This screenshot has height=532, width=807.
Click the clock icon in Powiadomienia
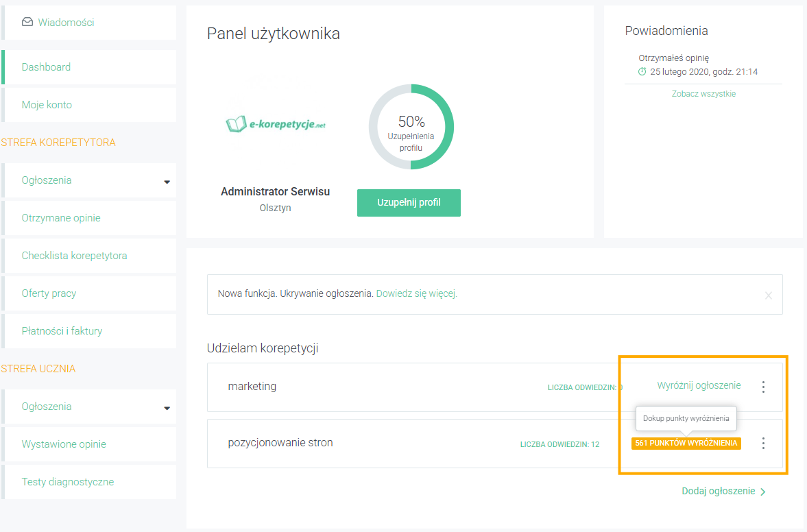[642, 71]
